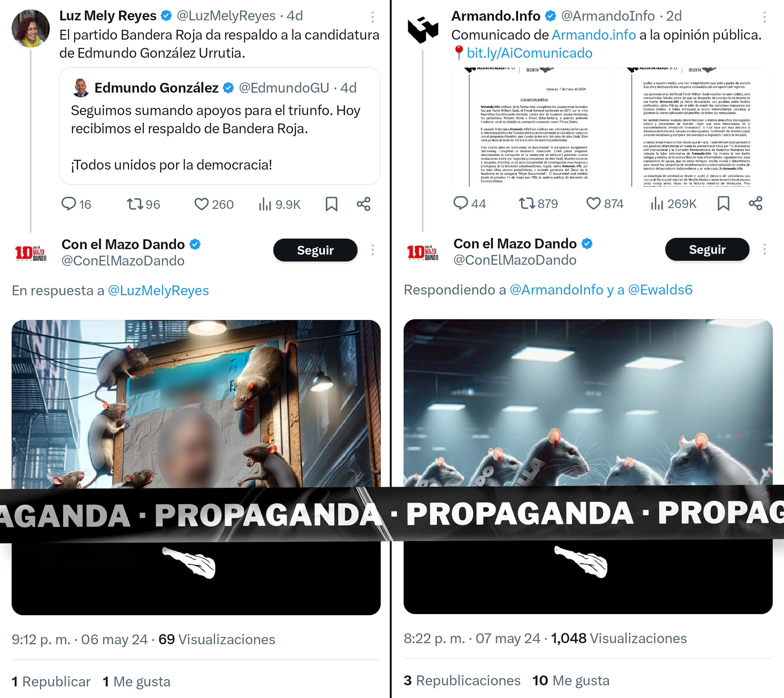This screenshot has height=698, width=784.
Task: Open more options on Luz Mely Reyes tweet
Action: click(373, 16)
